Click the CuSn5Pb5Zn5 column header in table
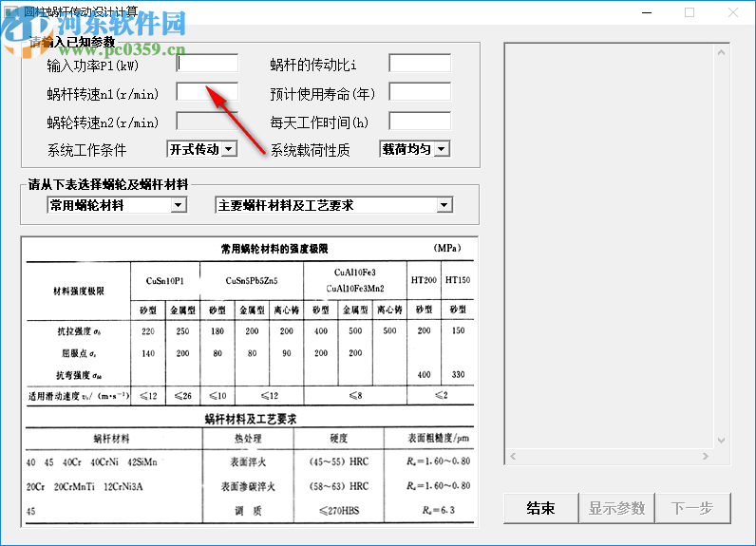756x546 pixels. [252, 281]
